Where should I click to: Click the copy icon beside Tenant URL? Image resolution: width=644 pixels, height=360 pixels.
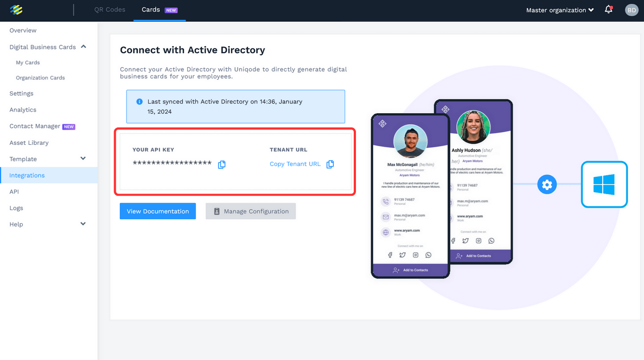(330, 164)
